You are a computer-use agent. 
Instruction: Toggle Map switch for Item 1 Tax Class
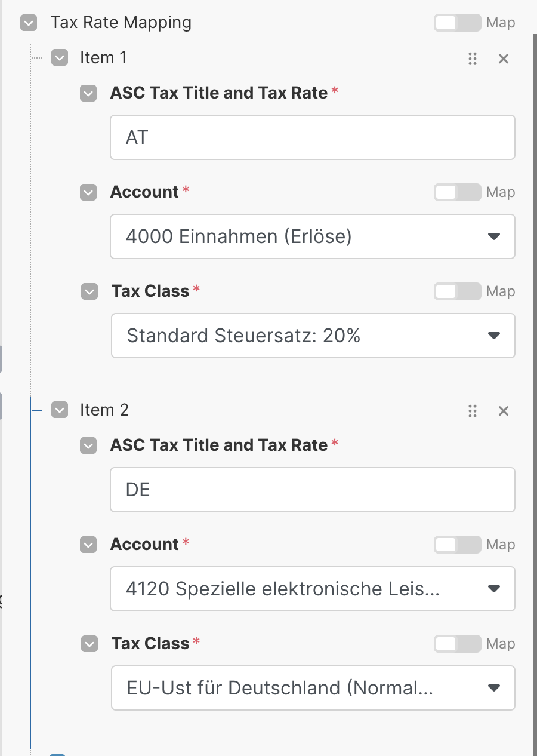tap(457, 291)
